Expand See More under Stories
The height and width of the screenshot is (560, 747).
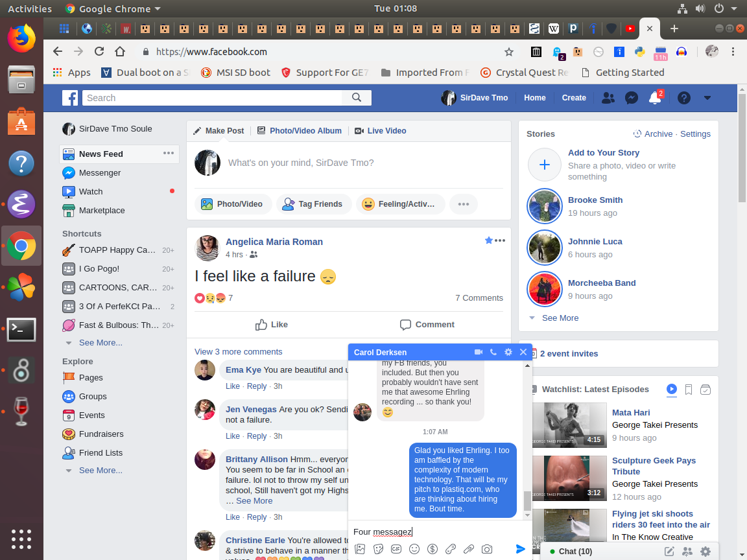pyautogui.click(x=560, y=318)
